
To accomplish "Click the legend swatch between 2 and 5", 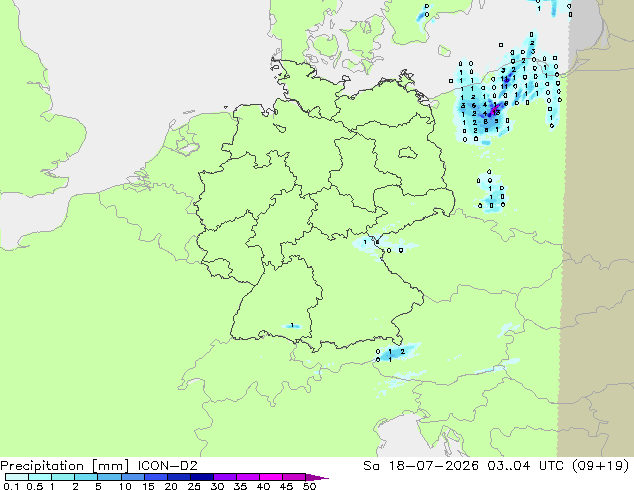I will [x=86, y=477].
